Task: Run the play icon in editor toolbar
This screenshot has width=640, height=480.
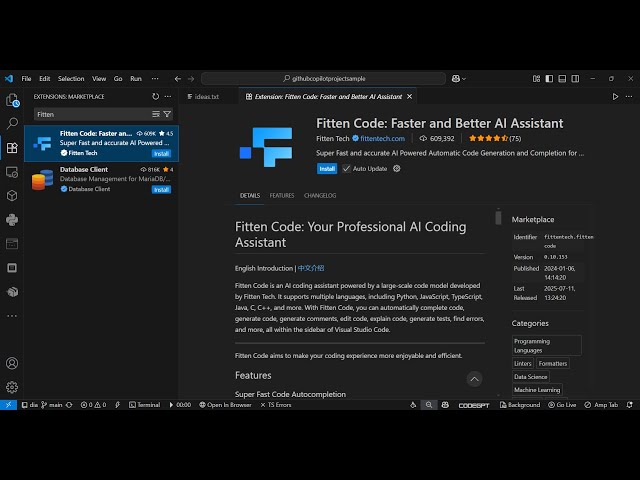Action: (615, 96)
